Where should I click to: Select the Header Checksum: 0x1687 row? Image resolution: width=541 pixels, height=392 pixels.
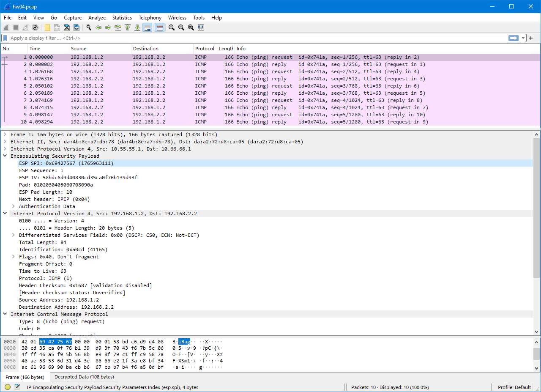[x=267, y=285]
